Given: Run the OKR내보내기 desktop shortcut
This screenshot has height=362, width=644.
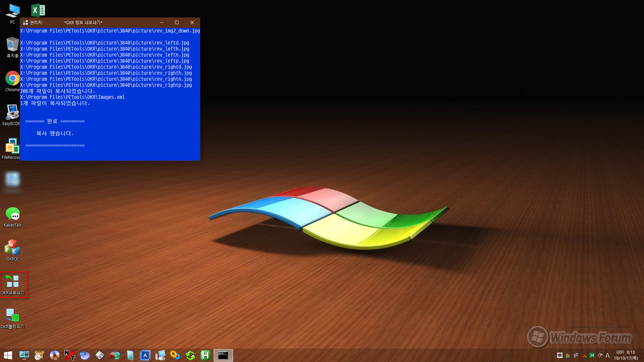Looking at the screenshot, I should [x=12, y=285].
